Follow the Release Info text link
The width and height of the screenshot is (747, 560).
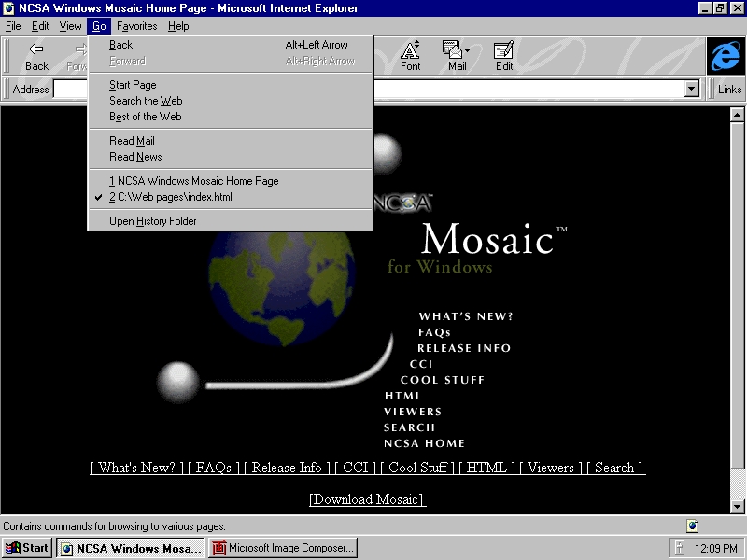pyautogui.click(x=287, y=468)
